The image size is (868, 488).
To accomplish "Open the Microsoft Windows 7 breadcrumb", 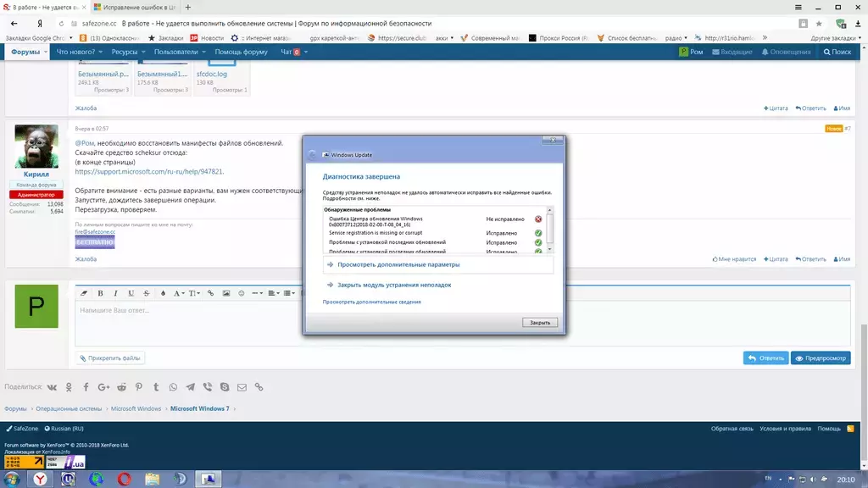I will 199,409.
